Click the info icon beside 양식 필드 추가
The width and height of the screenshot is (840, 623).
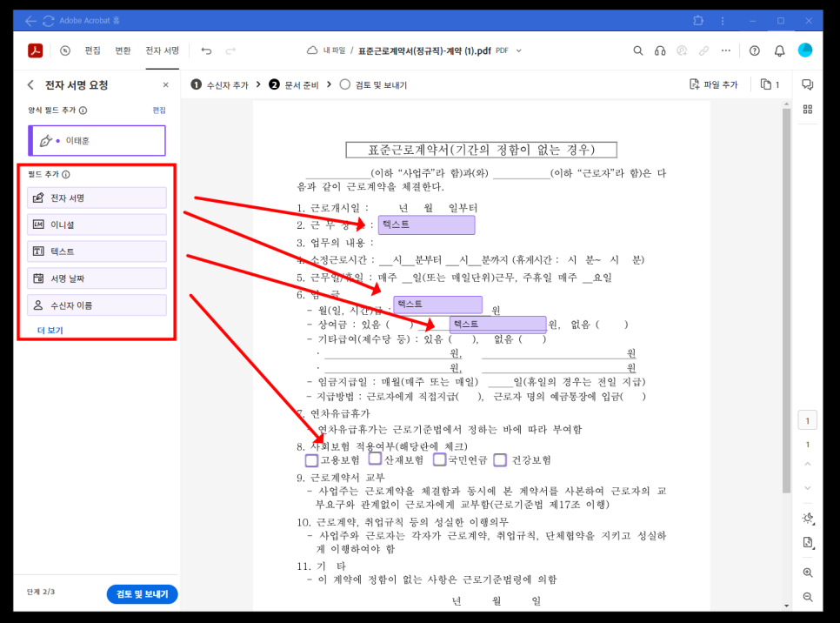coord(83,110)
